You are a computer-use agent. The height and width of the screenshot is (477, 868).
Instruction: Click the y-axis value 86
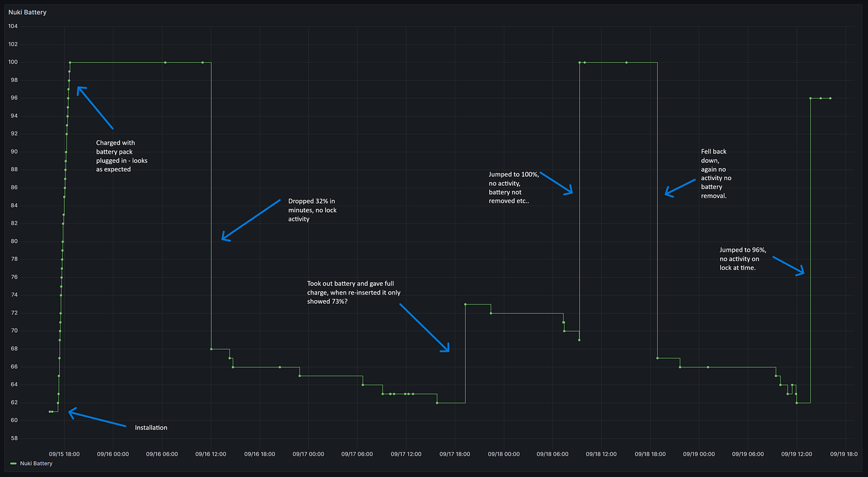coord(14,188)
